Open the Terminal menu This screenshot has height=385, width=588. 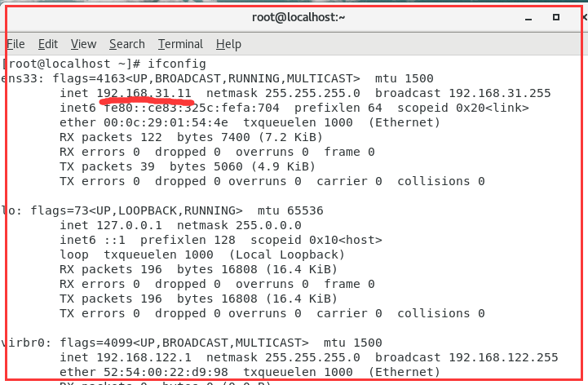[180, 44]
